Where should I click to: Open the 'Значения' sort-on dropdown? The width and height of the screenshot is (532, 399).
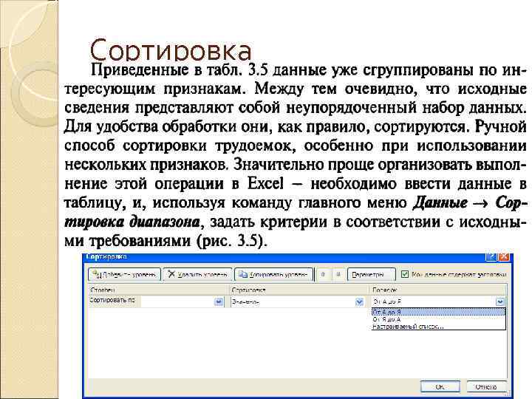359,301
